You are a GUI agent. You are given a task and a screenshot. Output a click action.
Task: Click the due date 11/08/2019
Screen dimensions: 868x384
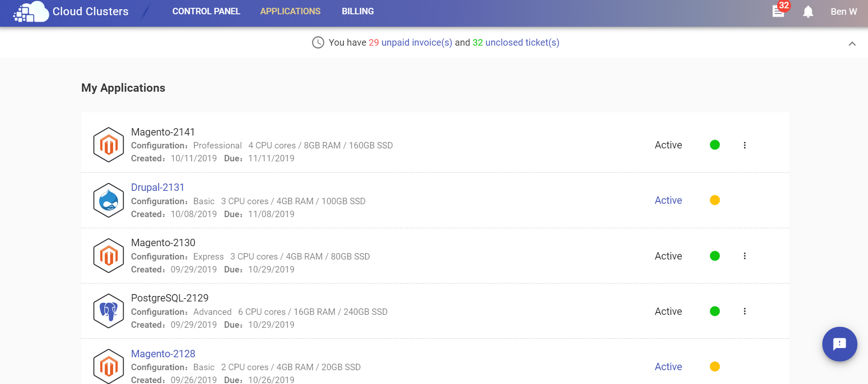click(271, 214)
